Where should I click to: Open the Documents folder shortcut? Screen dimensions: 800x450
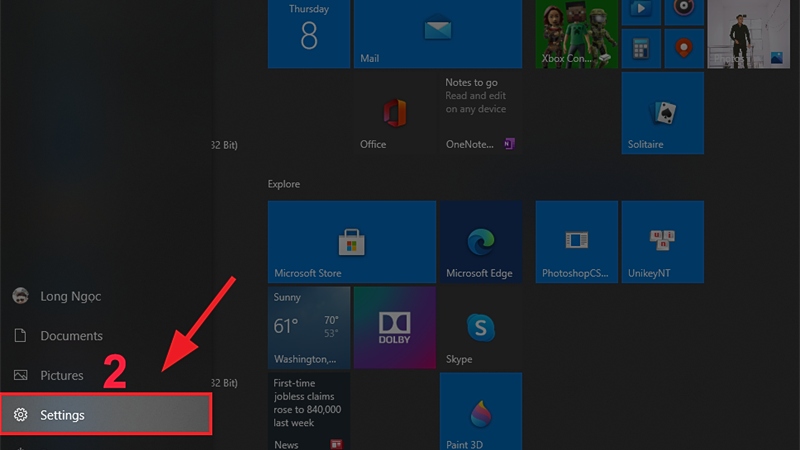tap(107, 335)
